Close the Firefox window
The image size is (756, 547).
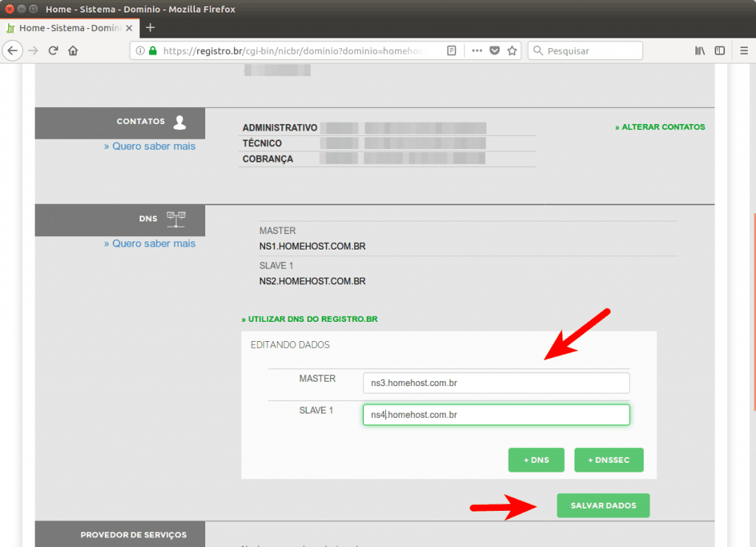9,9
